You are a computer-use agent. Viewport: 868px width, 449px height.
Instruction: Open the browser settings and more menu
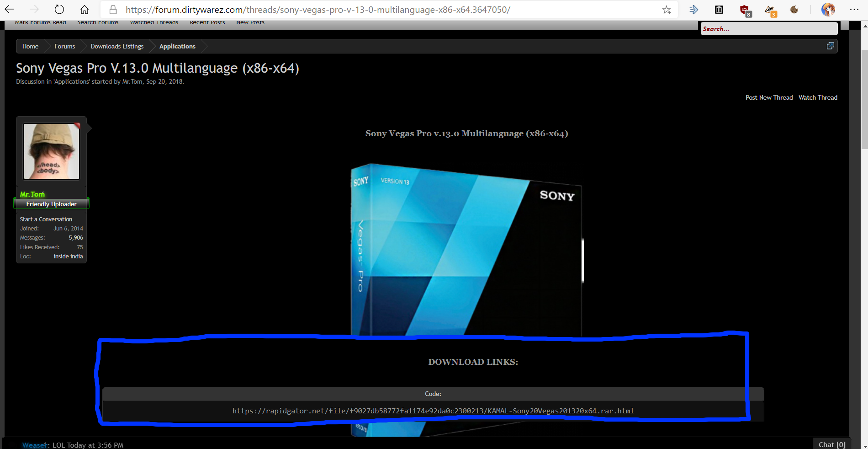pyautogui.click(x=854, y=10)
